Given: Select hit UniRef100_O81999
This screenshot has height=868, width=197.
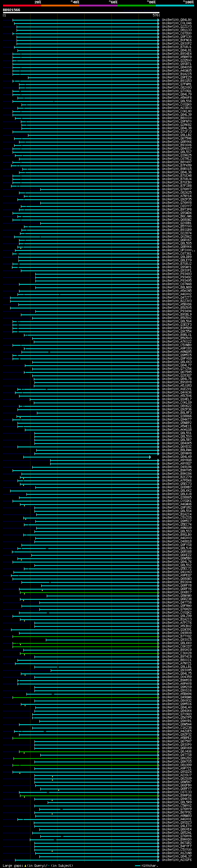Looking at the screenshot, I should 177,765.
